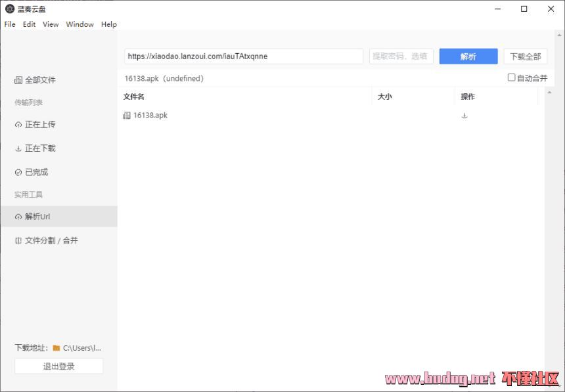This screenshot has width=565, height=392.
Task: Click the 下载全部 button
Action: (526, 56)
